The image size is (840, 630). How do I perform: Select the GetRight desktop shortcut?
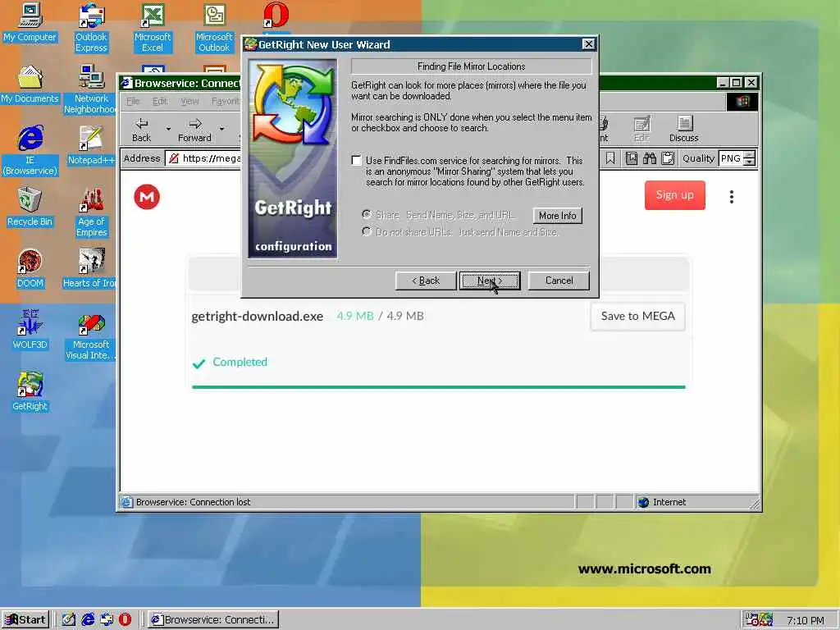[30, 391]
